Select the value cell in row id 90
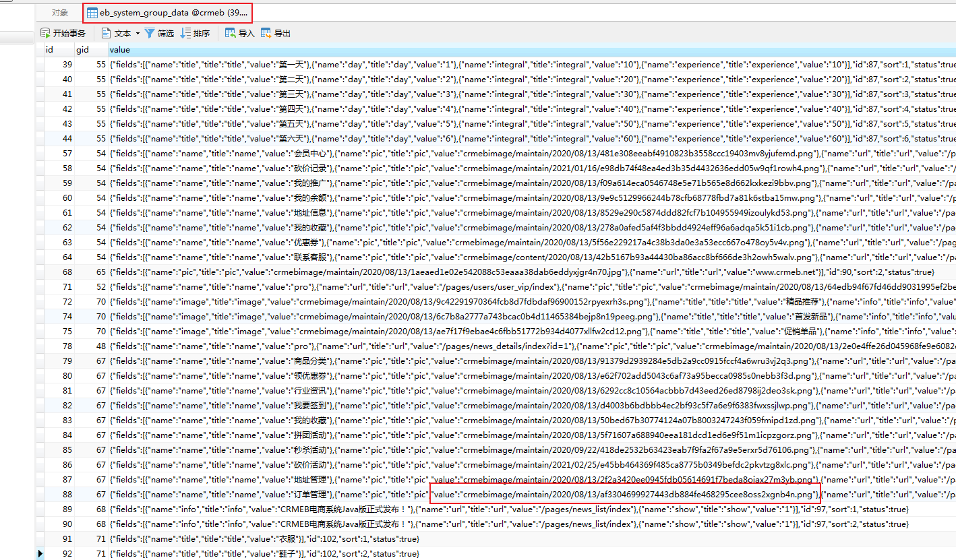 [532, 524]
